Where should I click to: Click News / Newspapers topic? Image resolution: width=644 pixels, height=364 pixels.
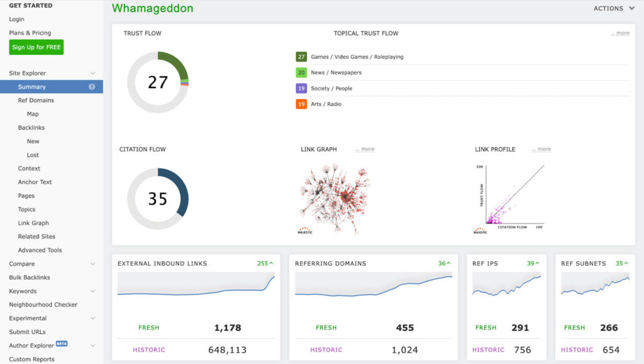point(336,72)
